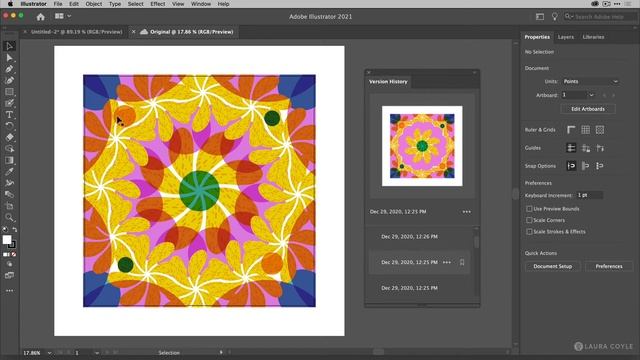Enable Scale Strokes & Effects checkbox
This screenshot has height=360, width=640.
pyautogui.click(x=529, y=231)
